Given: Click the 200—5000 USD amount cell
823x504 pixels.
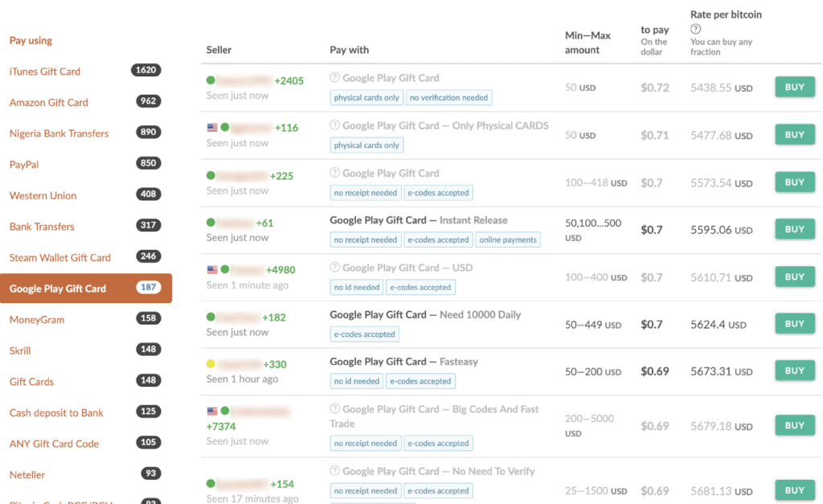Looking at the screenshot, I should pos(589,426).
